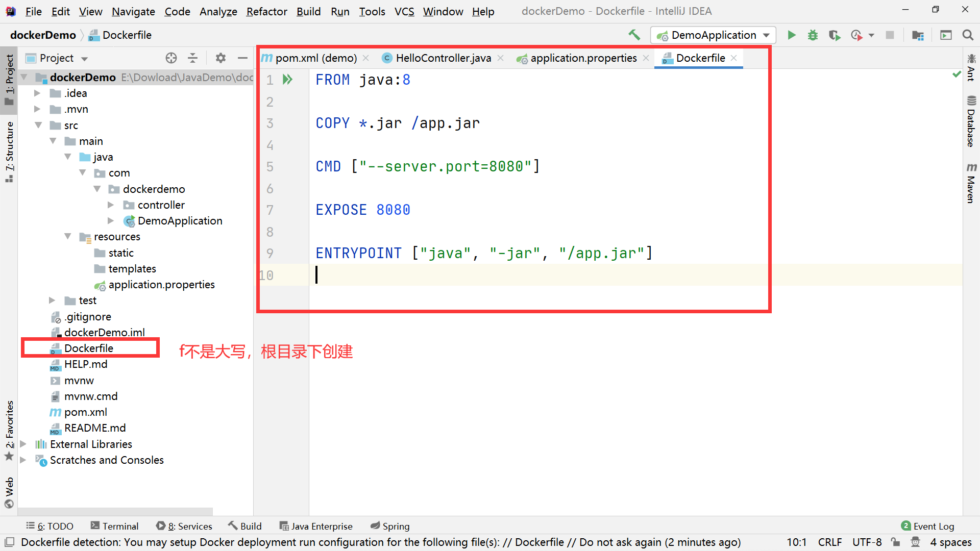This screenshot has height=551, width=980.
Task: Open the Favorites tool window
Action: tap(9, 431)
